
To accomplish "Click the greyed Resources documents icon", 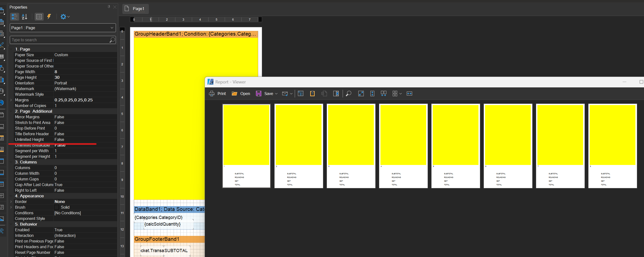I will pyautogui.click(x=324, y=94).
